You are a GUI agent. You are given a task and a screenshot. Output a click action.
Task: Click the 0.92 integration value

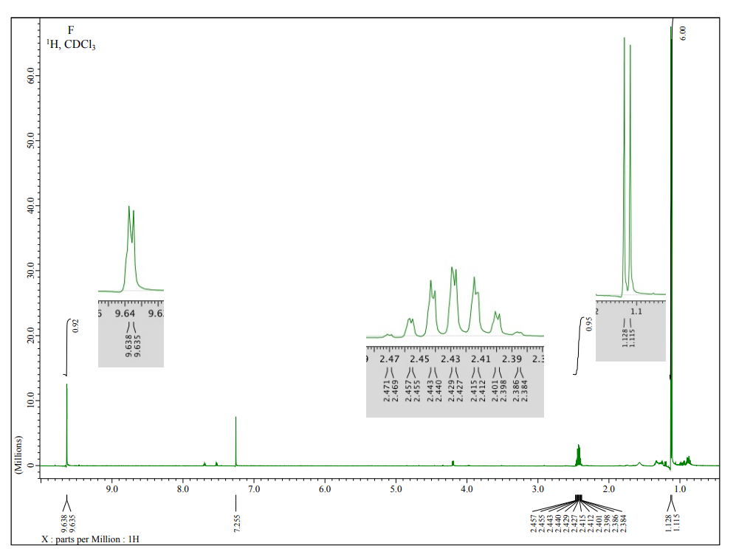point(75,325)
